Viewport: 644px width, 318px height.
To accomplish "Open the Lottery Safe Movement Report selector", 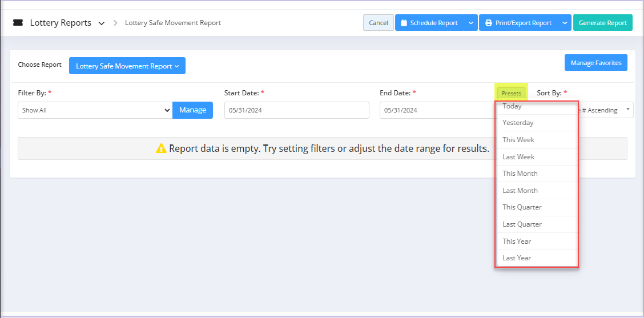I will coord(127,66).
